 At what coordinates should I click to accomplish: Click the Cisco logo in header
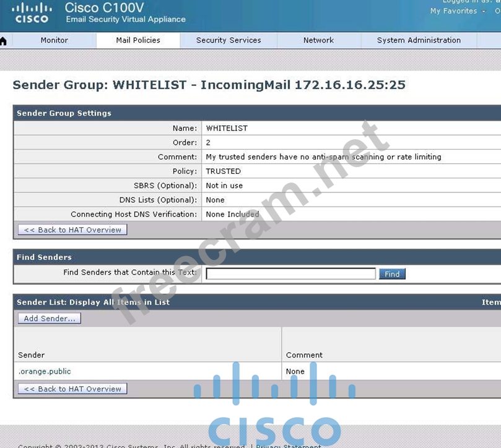[32, 12]
